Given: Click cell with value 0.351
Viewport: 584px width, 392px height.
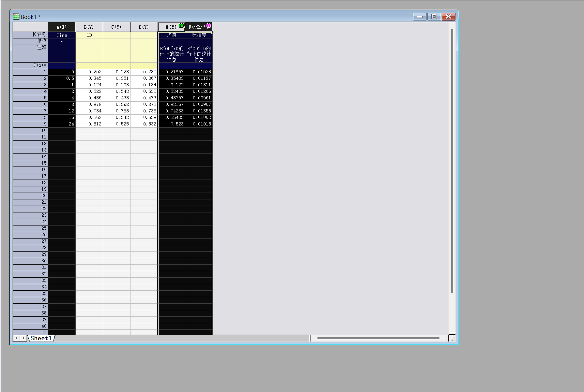Looking at the screenshot, I should (116, 79).
